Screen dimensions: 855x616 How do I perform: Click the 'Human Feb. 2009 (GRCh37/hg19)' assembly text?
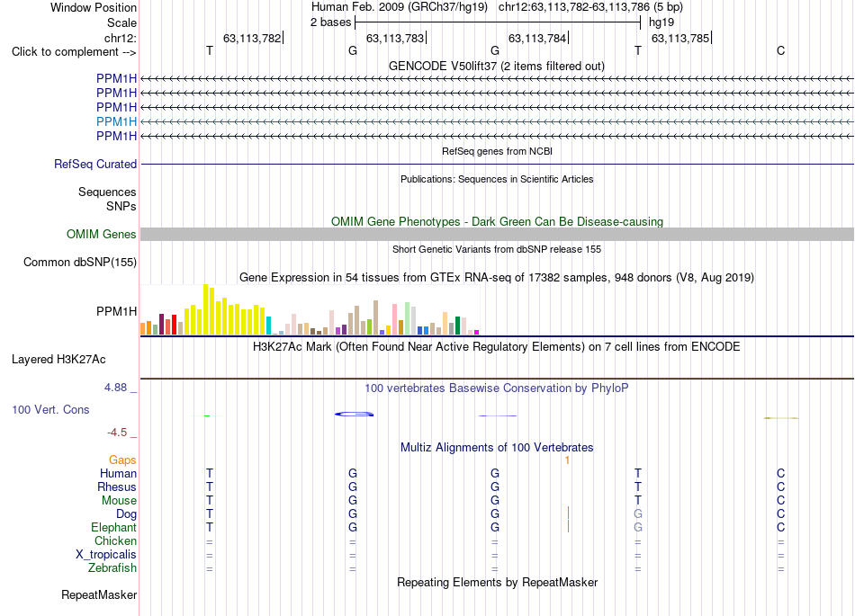(x=399, y=7)
